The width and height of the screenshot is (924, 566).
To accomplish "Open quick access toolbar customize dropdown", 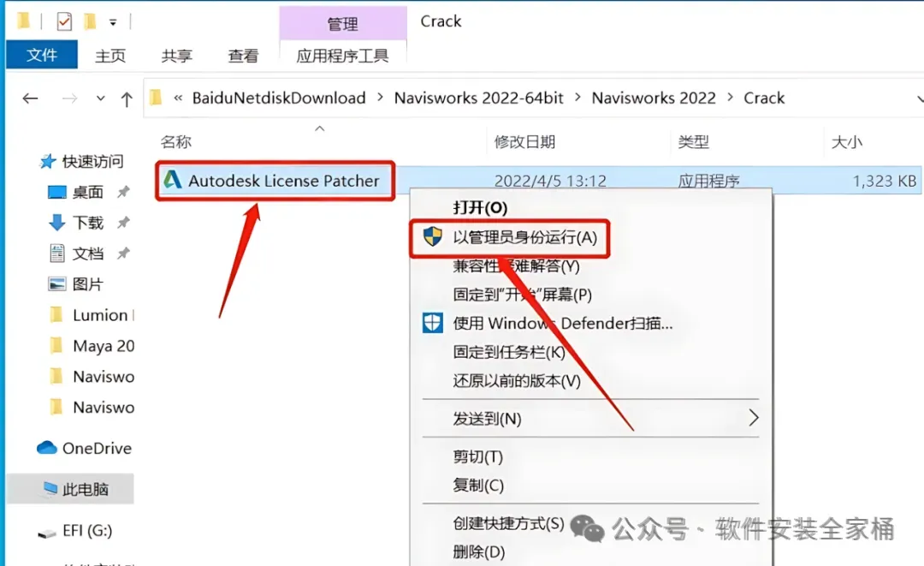I will pyautogui.click(x=113, y=22).
